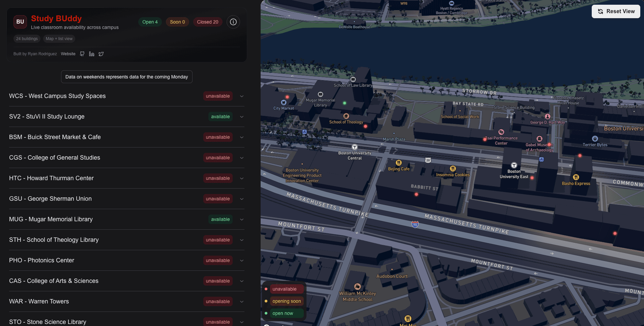Screen dimensions: 644x326
Task: Toggle the Closed 20 filter pill
Action: pos(207,22)
